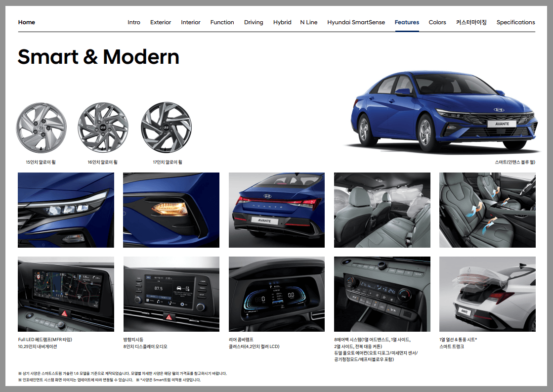Click the smart trunk white car photo
Viewport: 553px width, 392px height.
487,294
